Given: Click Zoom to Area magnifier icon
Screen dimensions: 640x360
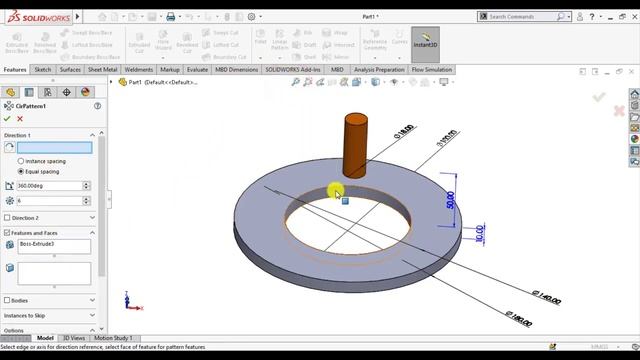Looking at the screenshot, I should click(x=308, y=82).
